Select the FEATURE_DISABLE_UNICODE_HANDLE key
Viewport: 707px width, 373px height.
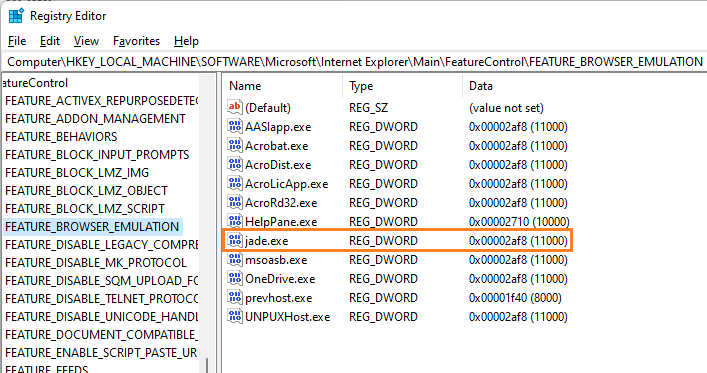[101, 317]
